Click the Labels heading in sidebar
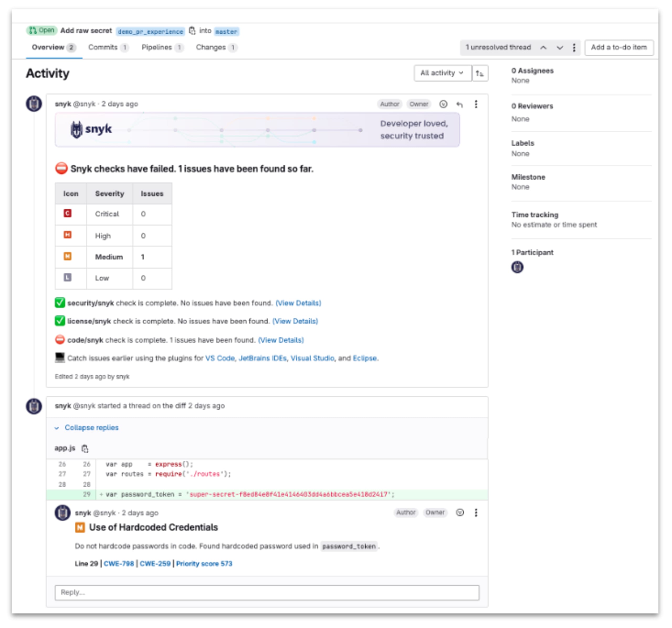 pyautogui.click(x=523, y=143)
